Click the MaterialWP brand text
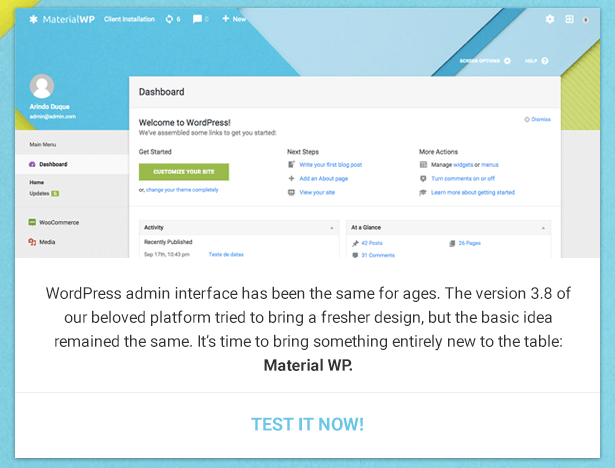 [x=69, y=19]
